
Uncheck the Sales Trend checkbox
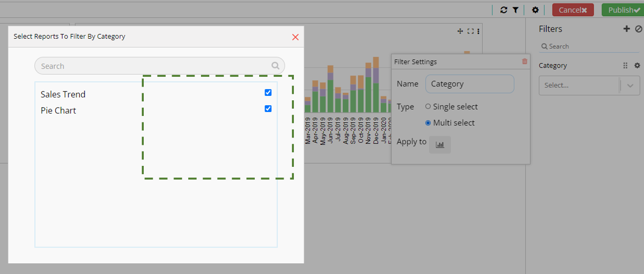(268, 92)
